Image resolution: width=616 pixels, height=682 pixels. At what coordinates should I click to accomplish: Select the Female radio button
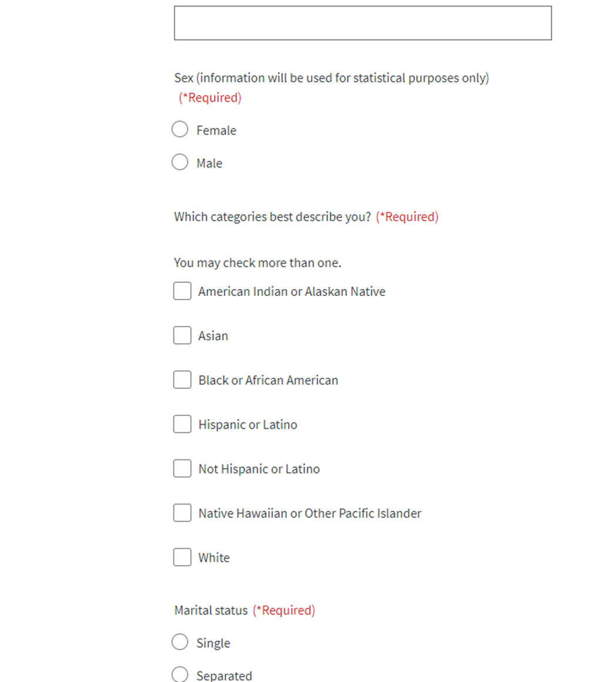(x=180, y=129)
